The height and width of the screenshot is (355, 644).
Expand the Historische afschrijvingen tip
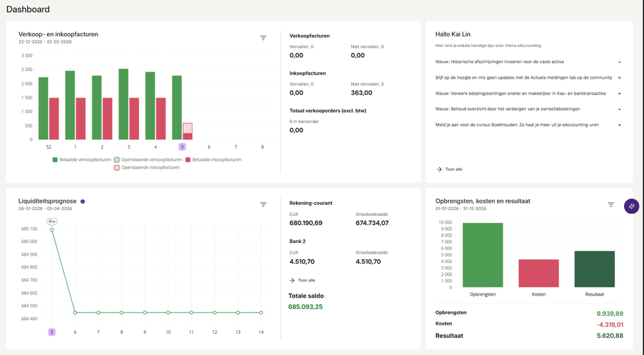[620, 62]
